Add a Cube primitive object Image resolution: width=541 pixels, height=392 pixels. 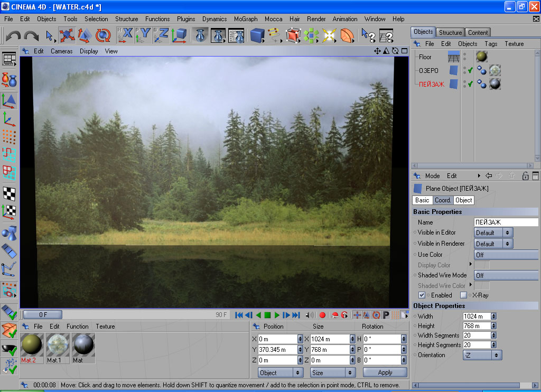(x=257, y=35)
